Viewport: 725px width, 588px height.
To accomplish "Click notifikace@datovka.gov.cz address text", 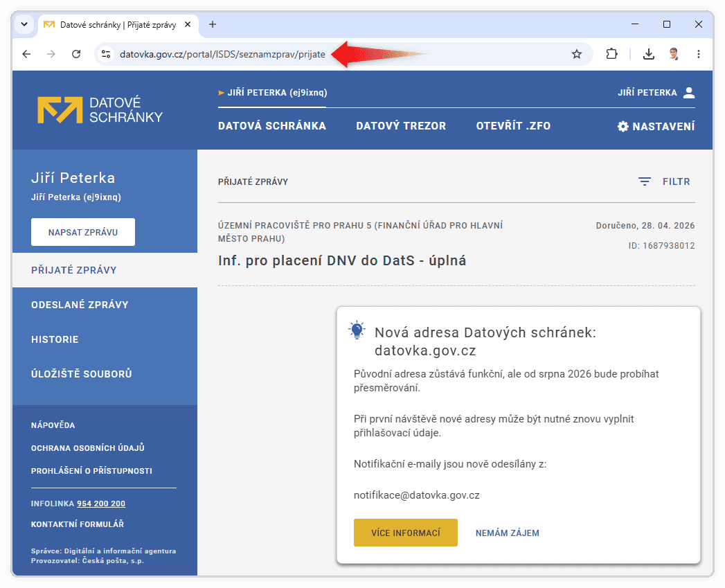I will [x=417, y=495].
